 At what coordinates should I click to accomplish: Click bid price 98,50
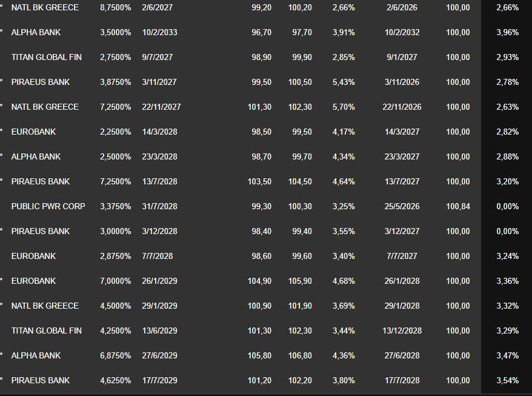(x=261, y=132)
